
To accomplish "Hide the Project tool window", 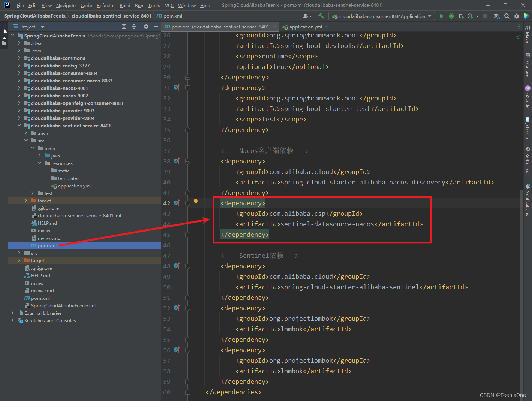I will point(156,27).
